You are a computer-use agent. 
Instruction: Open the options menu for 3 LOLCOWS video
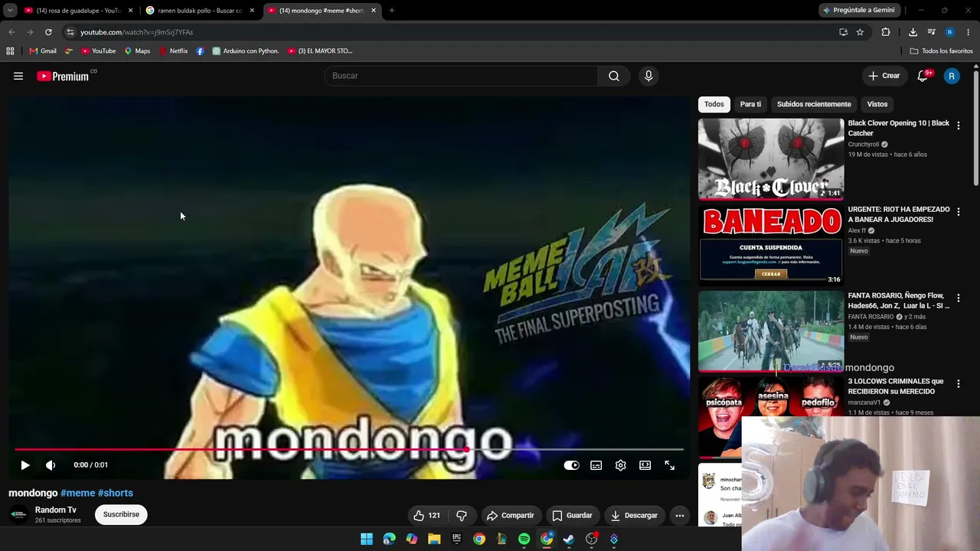(959, 384)
